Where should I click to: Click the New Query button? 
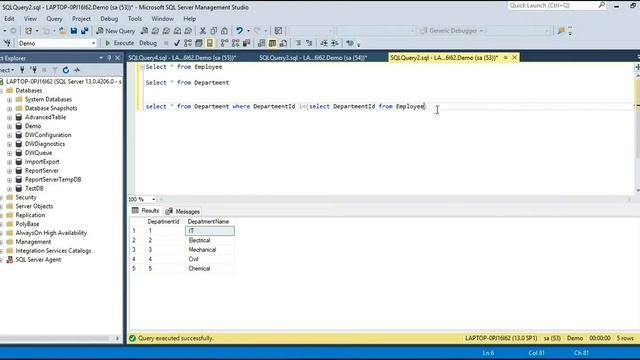click(116, 31)
